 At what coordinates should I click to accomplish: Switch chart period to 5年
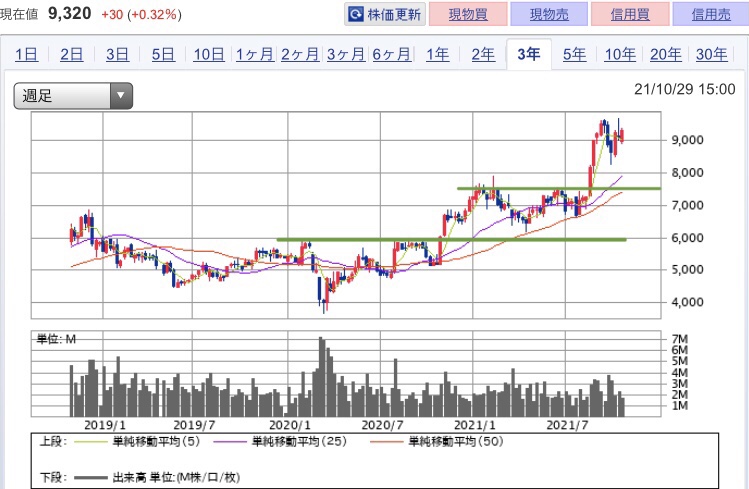pos(574,54)
